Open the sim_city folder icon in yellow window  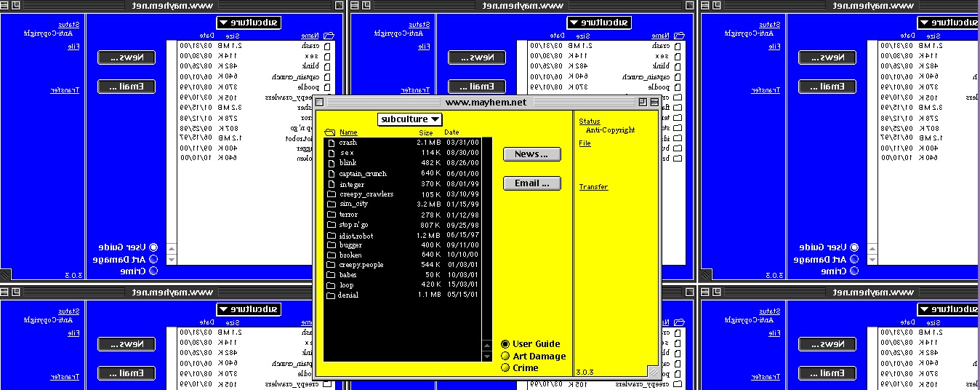click(x=331, y=204)
